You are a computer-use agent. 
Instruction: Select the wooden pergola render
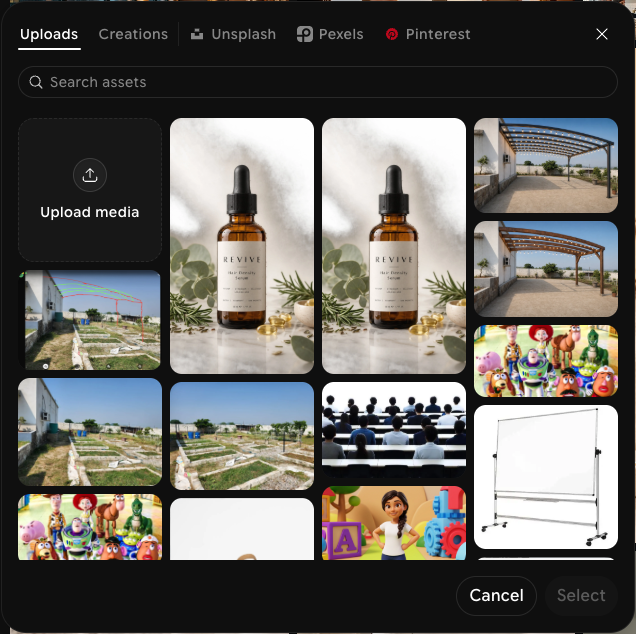[546, 269]
